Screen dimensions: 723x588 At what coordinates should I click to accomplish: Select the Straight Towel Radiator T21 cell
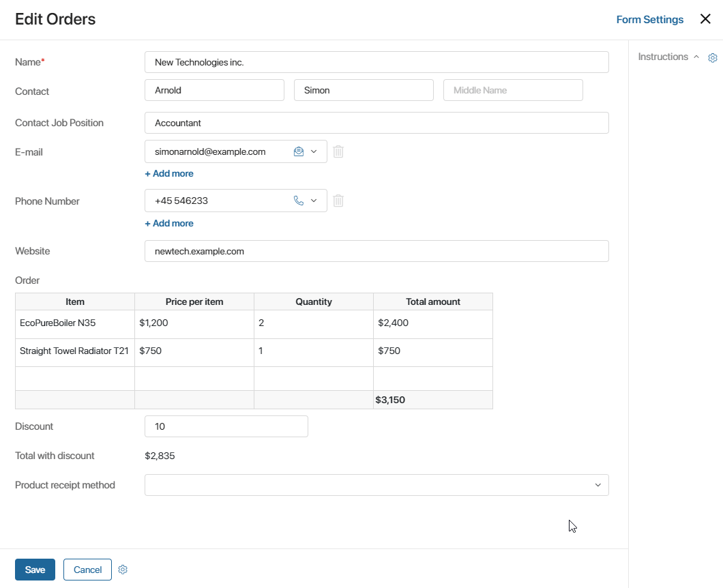75,353
